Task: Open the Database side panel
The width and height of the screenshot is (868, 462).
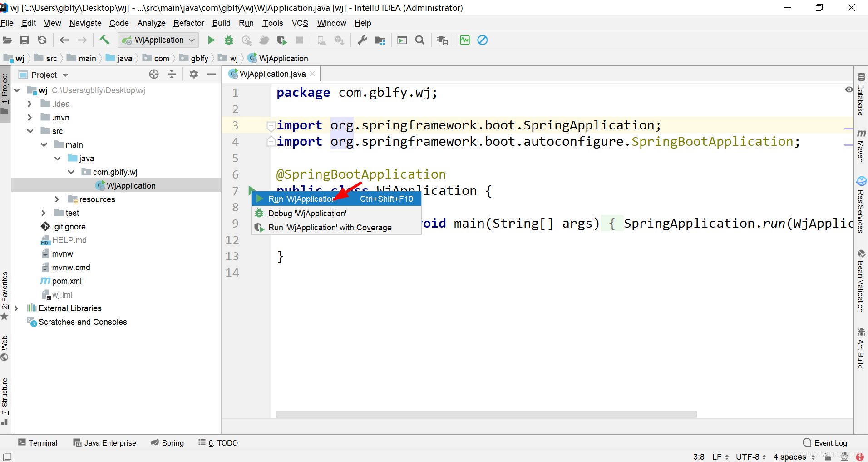Action: coord(861,94)
